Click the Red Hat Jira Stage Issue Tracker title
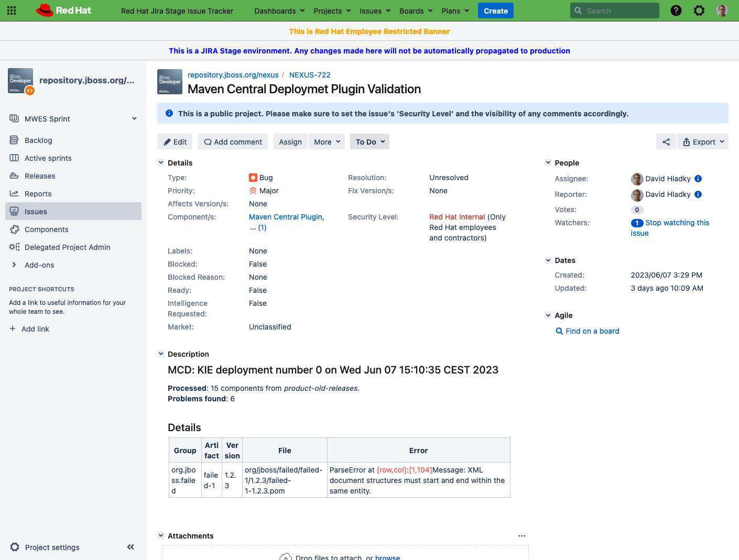 (x=177, y=10)
